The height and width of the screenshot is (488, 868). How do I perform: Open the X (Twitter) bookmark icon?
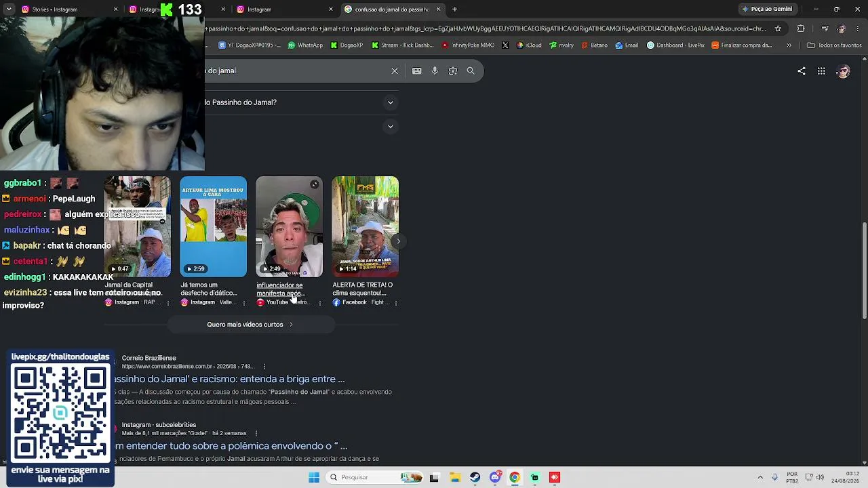(505, 45)
